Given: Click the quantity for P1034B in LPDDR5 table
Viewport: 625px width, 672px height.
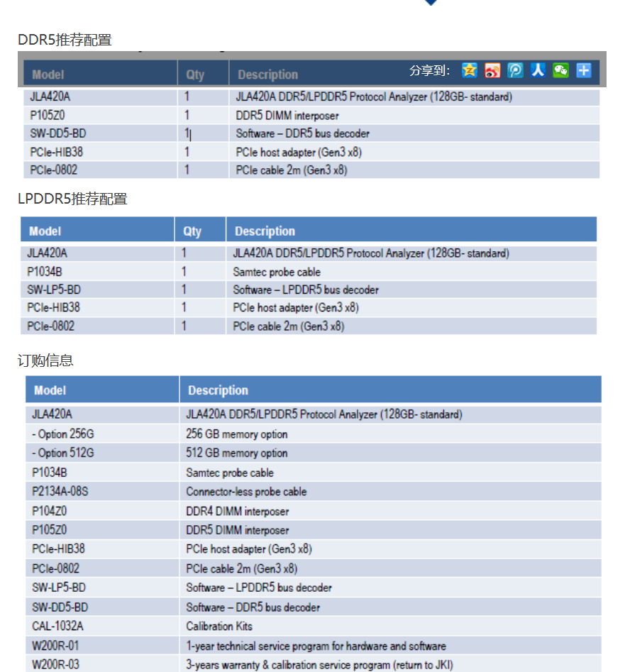Looking at the screenshot, I should point(184,272).
